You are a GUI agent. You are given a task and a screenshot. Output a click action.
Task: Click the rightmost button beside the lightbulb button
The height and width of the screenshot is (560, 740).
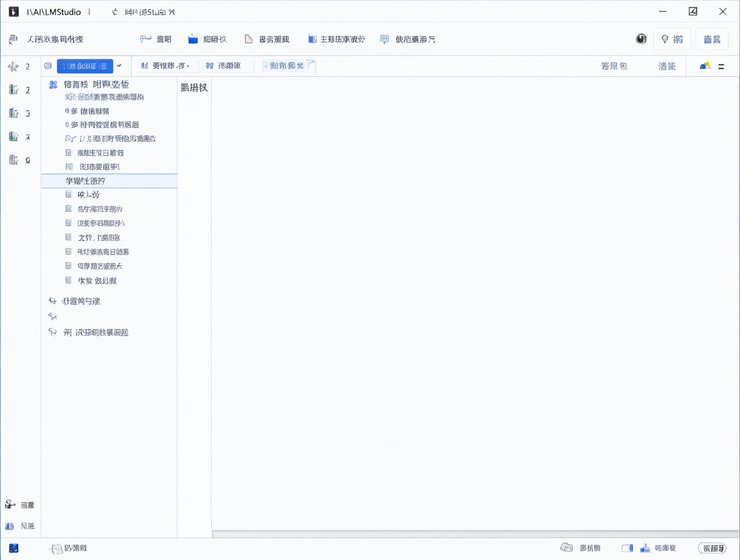pos(712,39)
